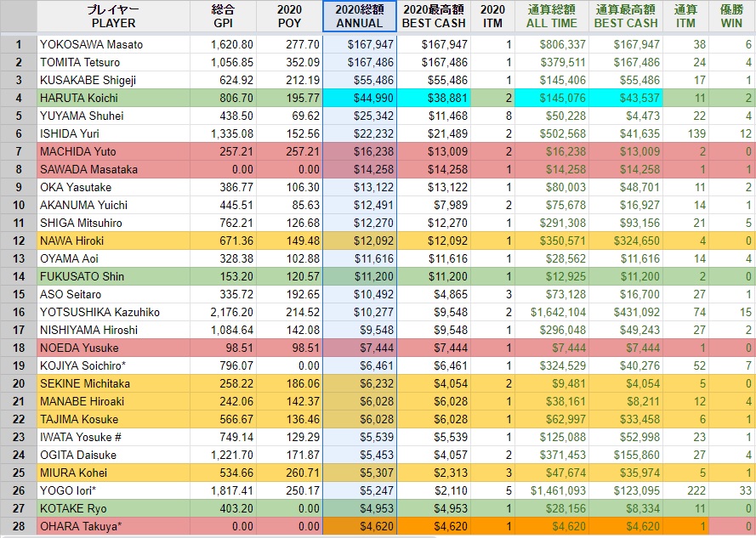Click the 2020 BEST CASH header
The width and height of the screenshot is (756, 538).
click(x=434, y=16)
